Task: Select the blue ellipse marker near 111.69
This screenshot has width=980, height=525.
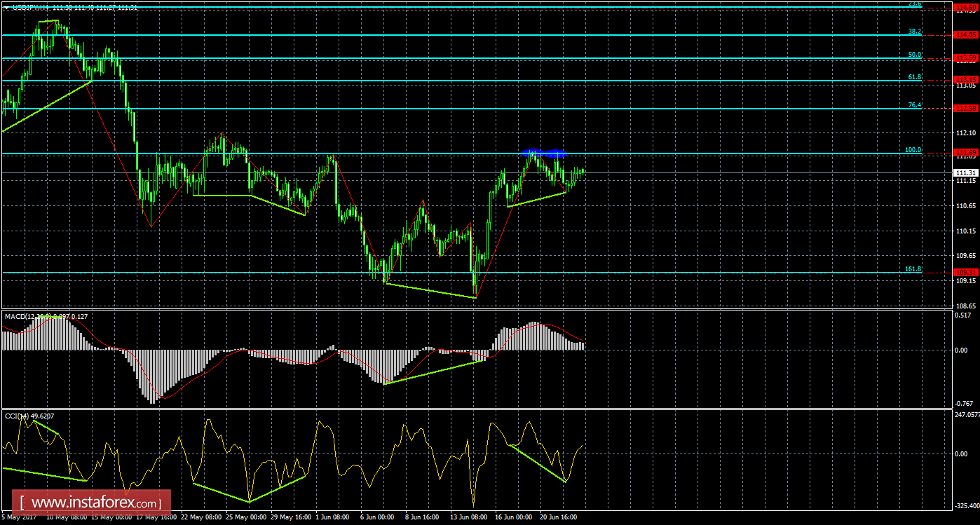Action: pos(543,152)
